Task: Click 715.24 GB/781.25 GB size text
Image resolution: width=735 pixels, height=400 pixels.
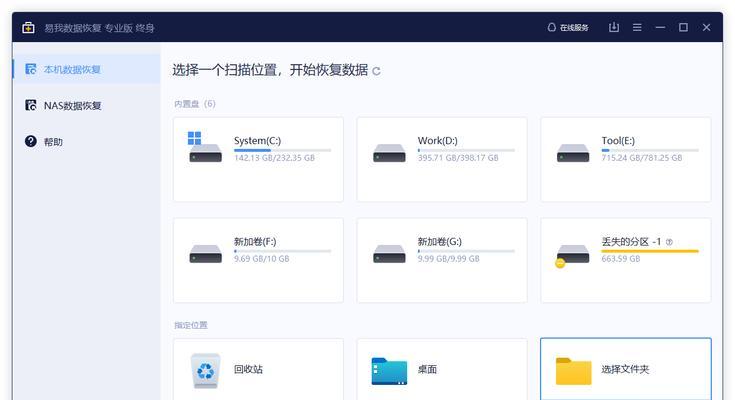Action: click(642, 158)
